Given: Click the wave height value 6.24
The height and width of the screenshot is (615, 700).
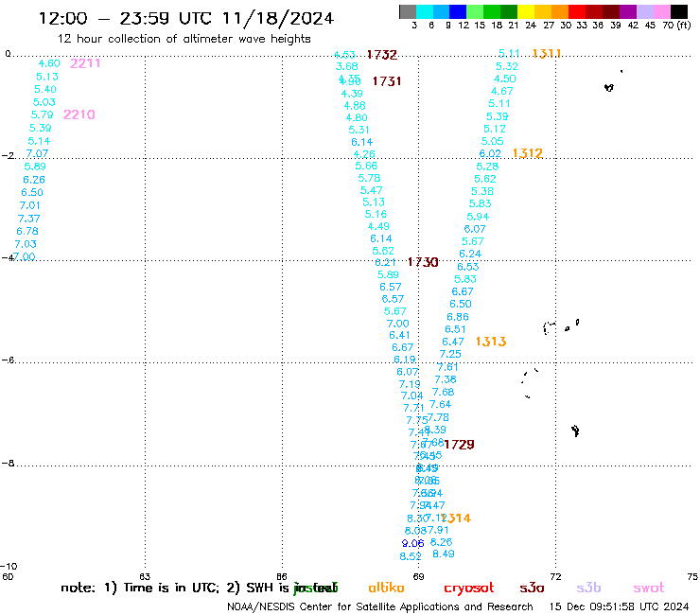Looking at the screenshot, I should [x=470, y=254].
